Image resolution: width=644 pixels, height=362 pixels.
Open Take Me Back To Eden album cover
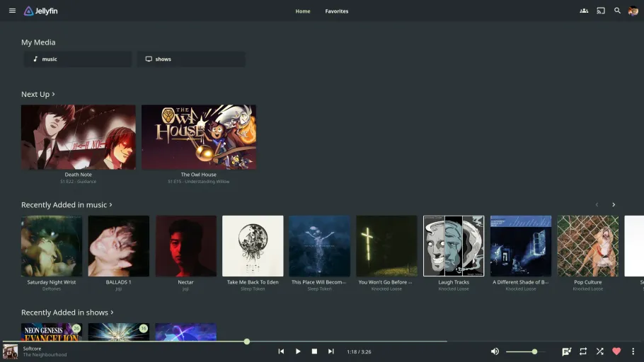[x=253, y=246]
